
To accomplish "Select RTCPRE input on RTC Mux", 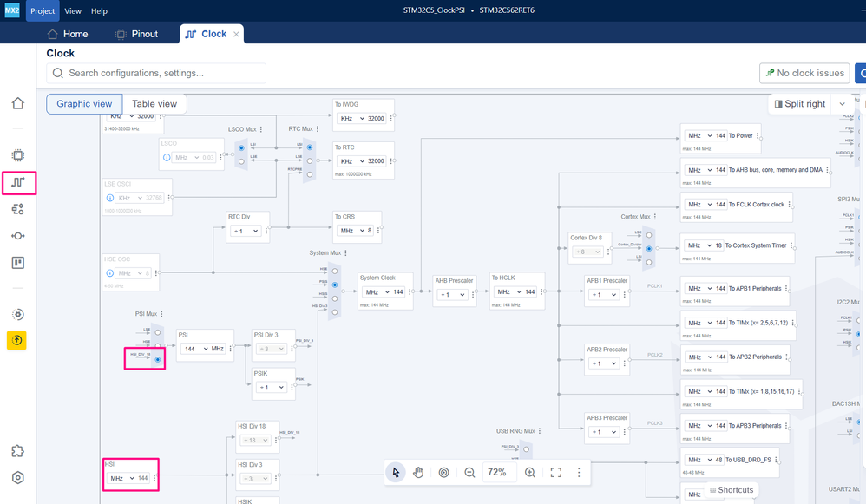I will click(310, 174).
